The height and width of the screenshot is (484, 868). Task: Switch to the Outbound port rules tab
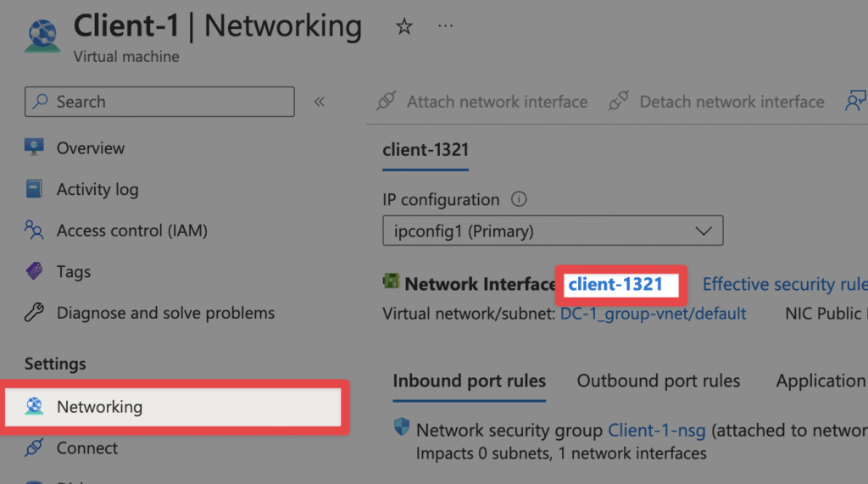658,381
